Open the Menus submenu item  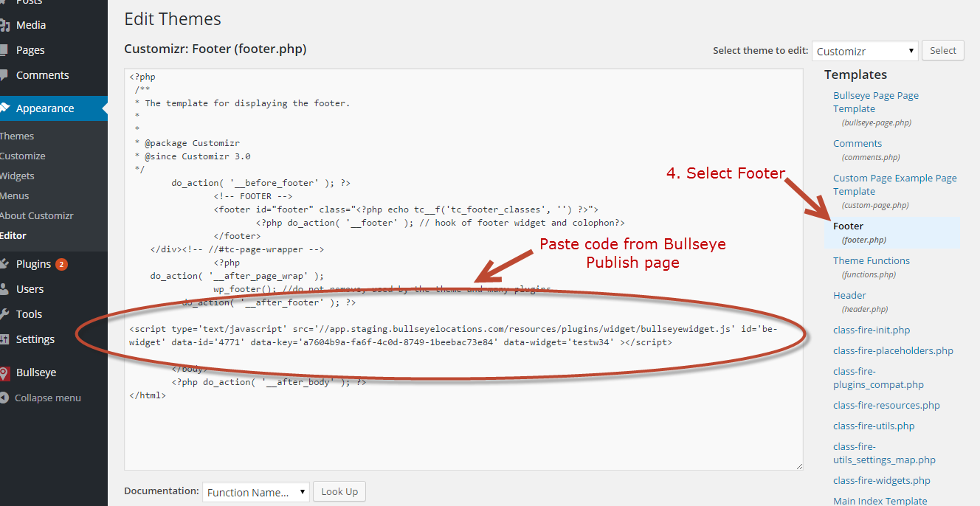[15, 195]
